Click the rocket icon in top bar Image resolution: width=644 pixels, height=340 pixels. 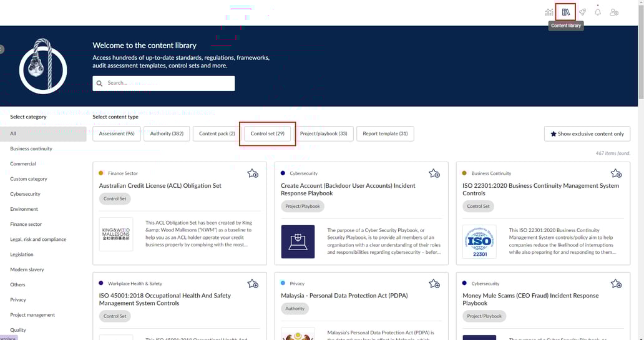pos(582,12)
